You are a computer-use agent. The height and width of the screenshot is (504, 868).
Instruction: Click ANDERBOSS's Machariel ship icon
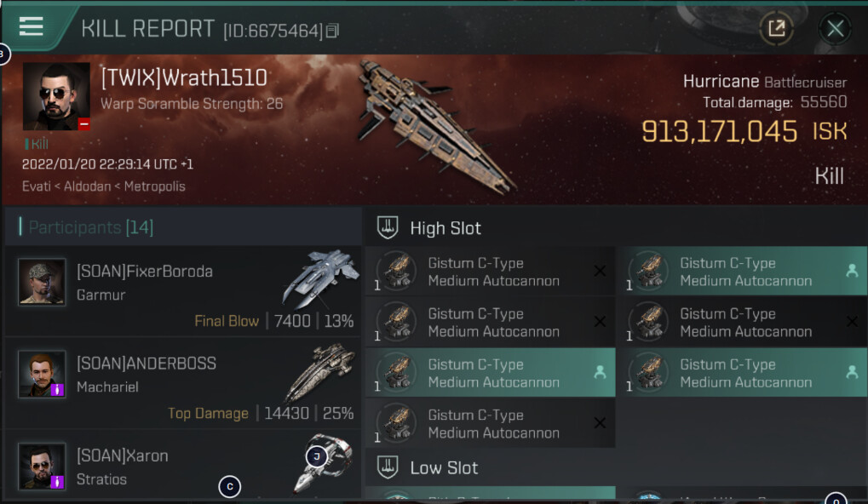(x=319, y=372)
